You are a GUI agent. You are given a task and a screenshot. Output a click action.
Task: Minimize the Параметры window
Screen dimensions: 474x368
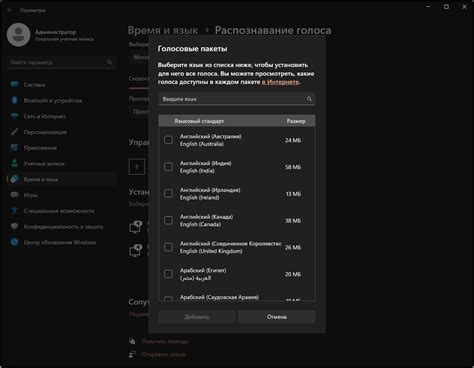click(428, 7)
